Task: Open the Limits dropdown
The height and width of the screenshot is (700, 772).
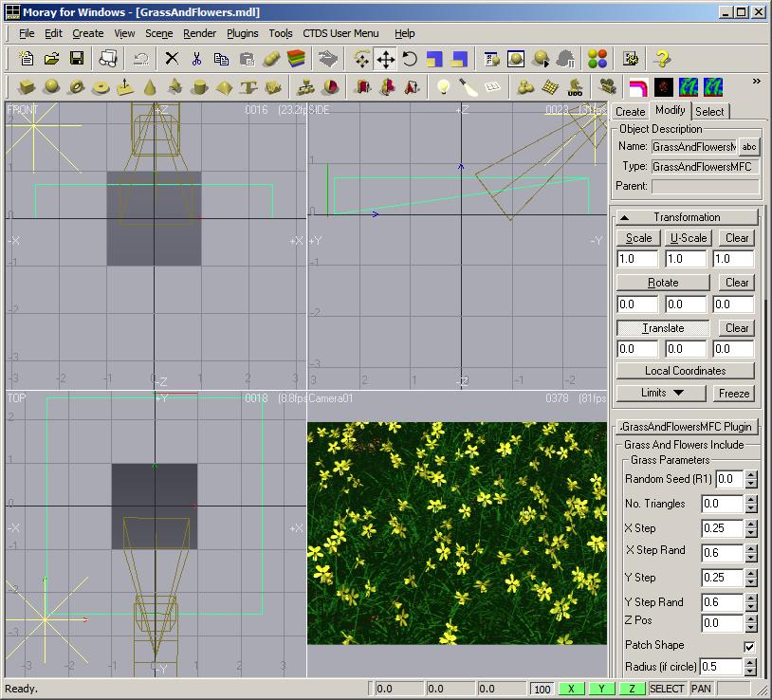Action: click(x=661, y=393)
